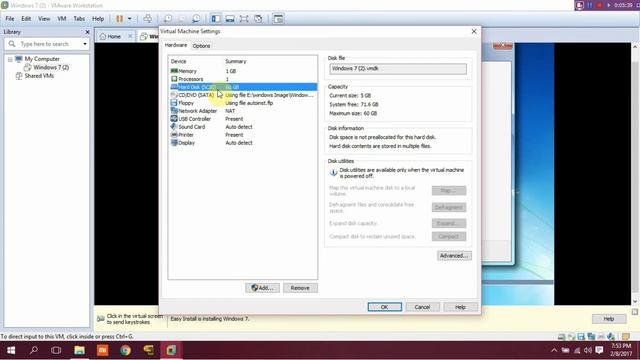This screenshot has height=360, width=640.
Task: Open the Help menu
Action: point(98,19)
